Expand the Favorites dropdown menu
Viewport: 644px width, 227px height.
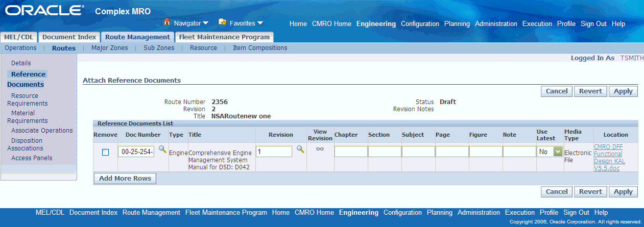click(x=260, y=23)
